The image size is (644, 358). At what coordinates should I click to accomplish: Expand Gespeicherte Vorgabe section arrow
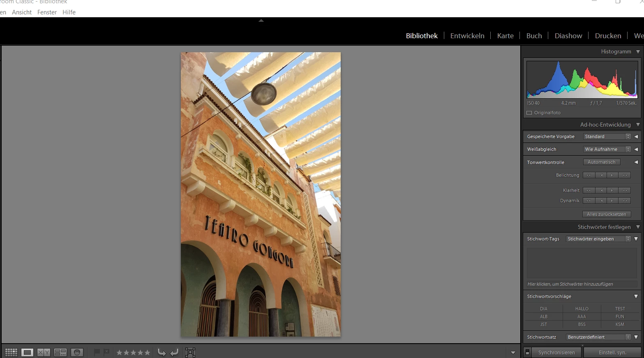pyautogui.click(x=636, y=136)
